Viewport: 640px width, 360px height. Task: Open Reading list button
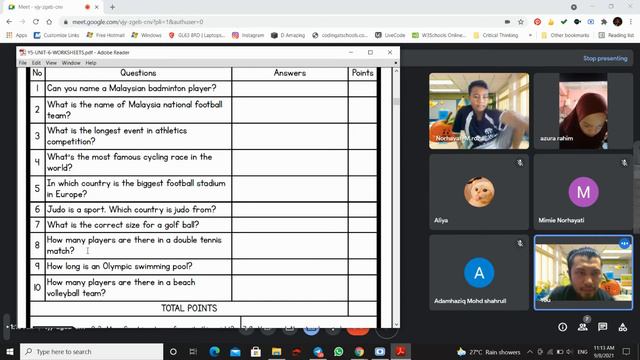tap(616, 36)
